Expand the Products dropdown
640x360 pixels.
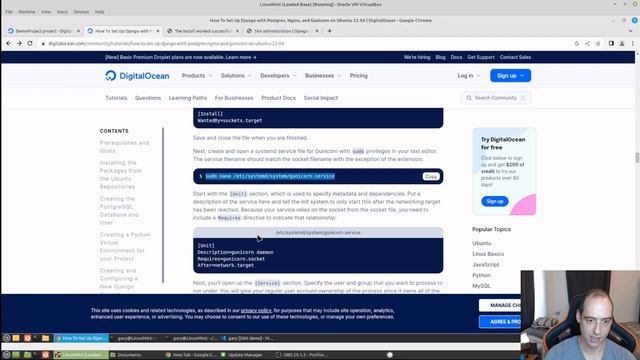click(x=197, y=76)
